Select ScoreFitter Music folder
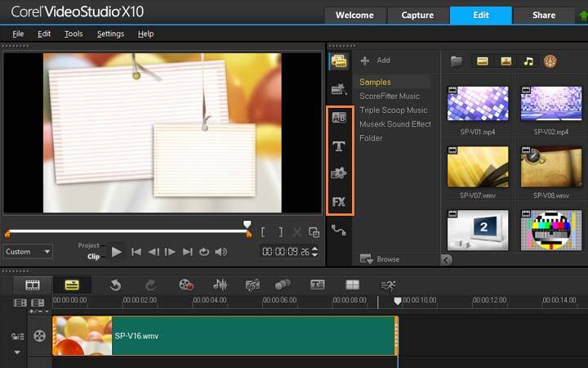This screenshot has width=588, height=368. [x=390, y=96]
